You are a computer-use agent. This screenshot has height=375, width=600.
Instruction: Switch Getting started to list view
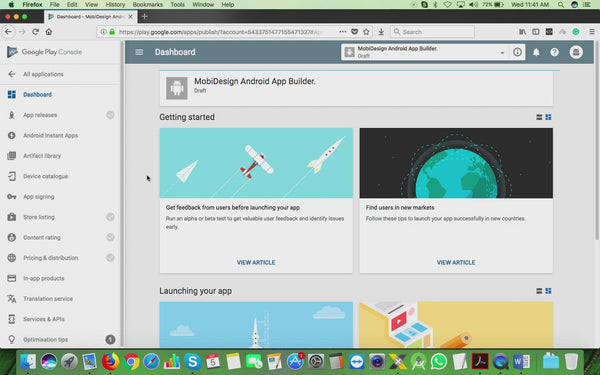pyautogui.click(x=539, y=117)
